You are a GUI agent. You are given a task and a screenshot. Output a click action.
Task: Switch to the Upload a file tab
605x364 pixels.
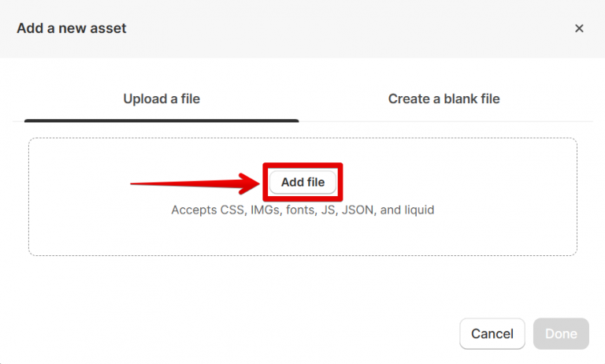(161, 99)
